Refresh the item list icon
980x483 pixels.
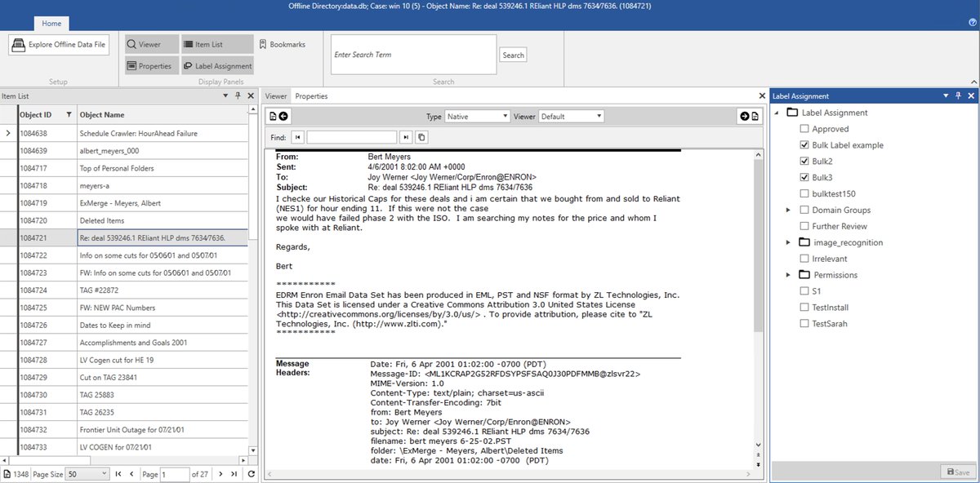pos(251,473)
